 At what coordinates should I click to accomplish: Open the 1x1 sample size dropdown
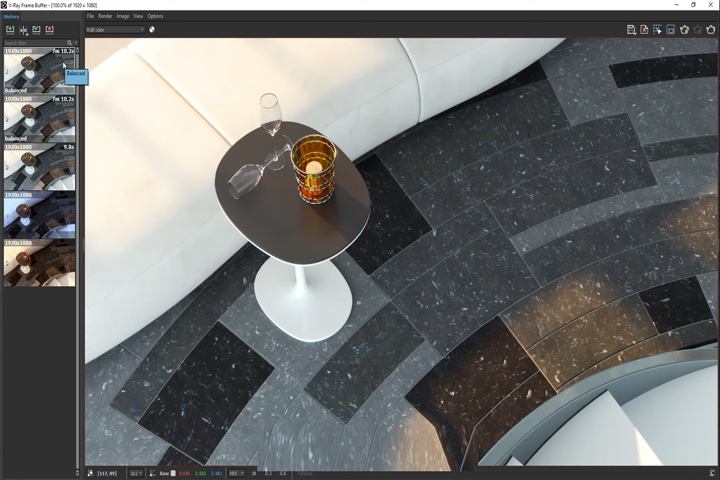coord(135,473)
